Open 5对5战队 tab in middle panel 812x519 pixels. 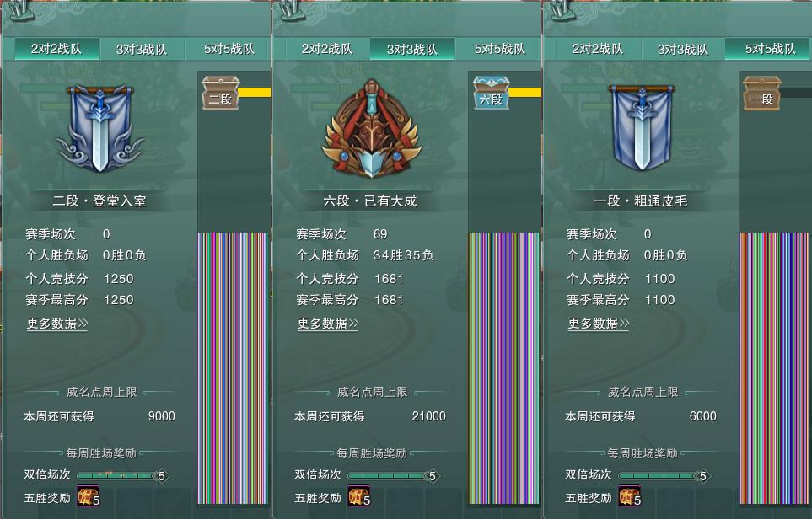click(x=500, y=49)
